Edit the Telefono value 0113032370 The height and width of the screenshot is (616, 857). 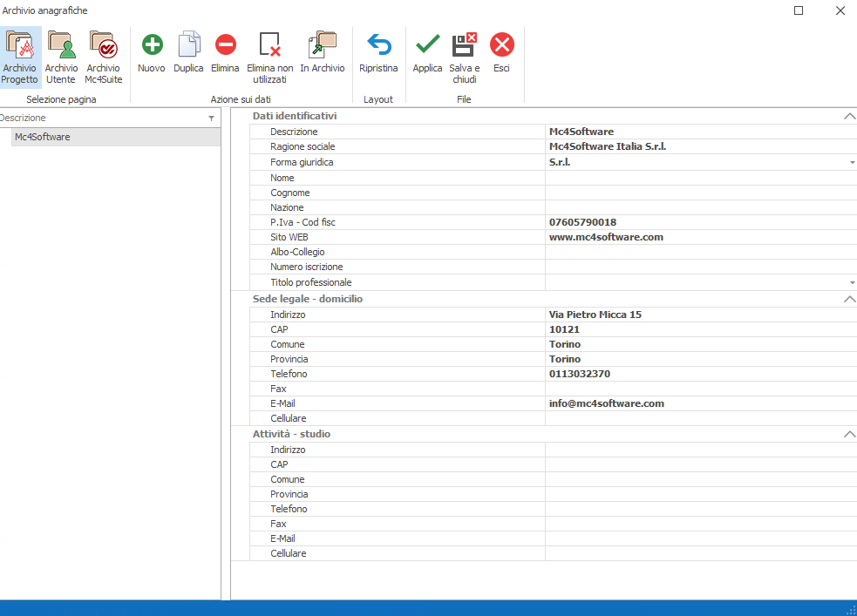click(x=701, y=374)
